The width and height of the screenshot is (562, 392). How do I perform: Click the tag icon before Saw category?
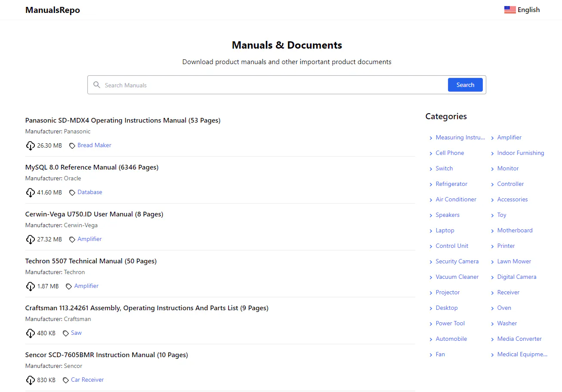click(66, 333)
